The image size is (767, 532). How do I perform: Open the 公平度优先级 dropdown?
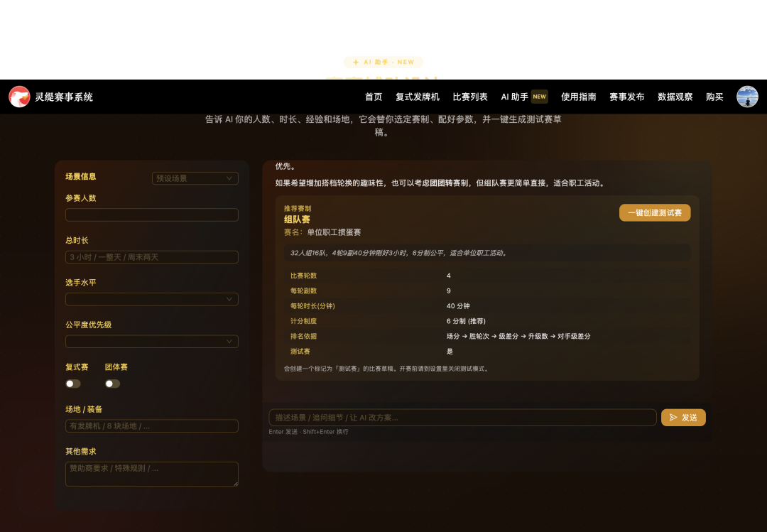click(152, 341)
